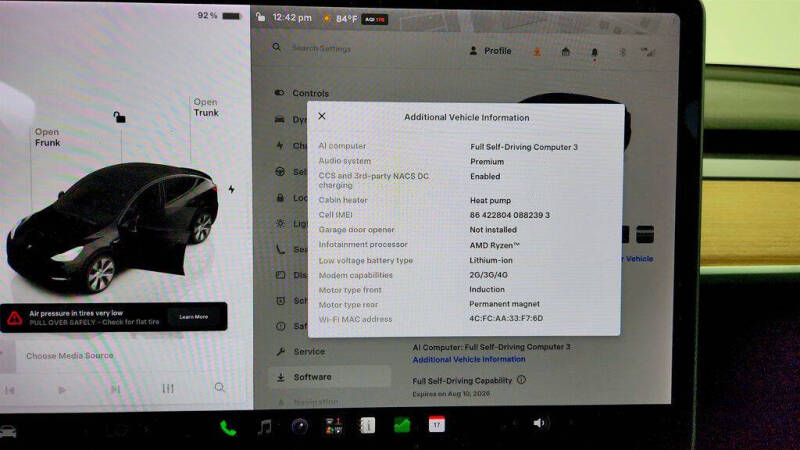800x450 pixels.
Task: Select the Seats item in settings sidebar
Action: pyautogui.click(x=289, y=249)
